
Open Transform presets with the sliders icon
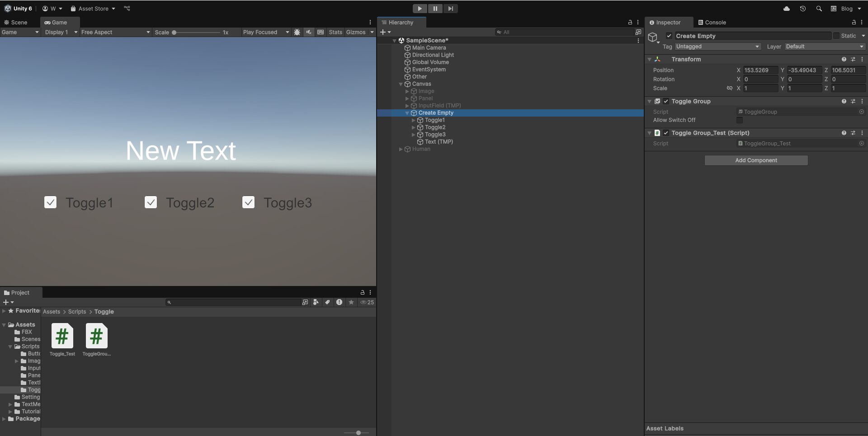854,59
